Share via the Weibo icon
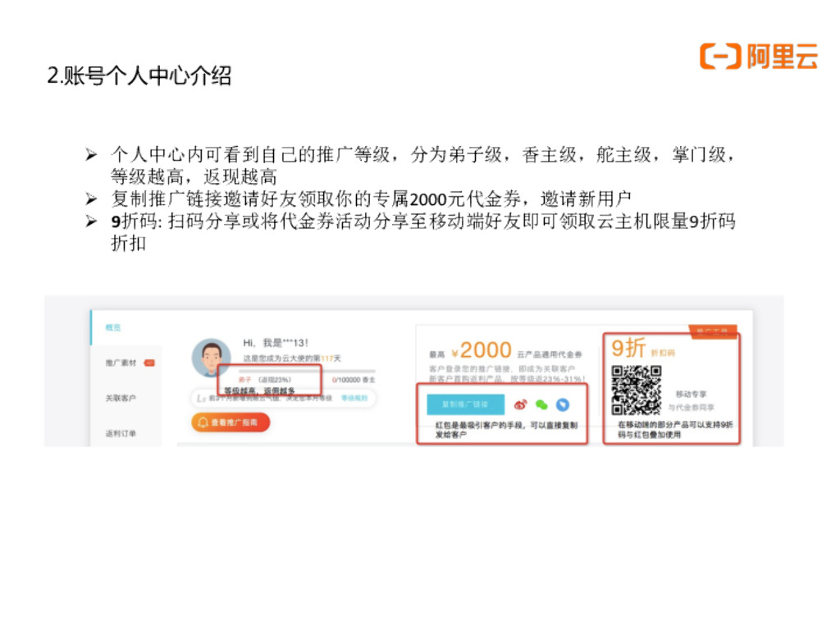 [520, 404]
